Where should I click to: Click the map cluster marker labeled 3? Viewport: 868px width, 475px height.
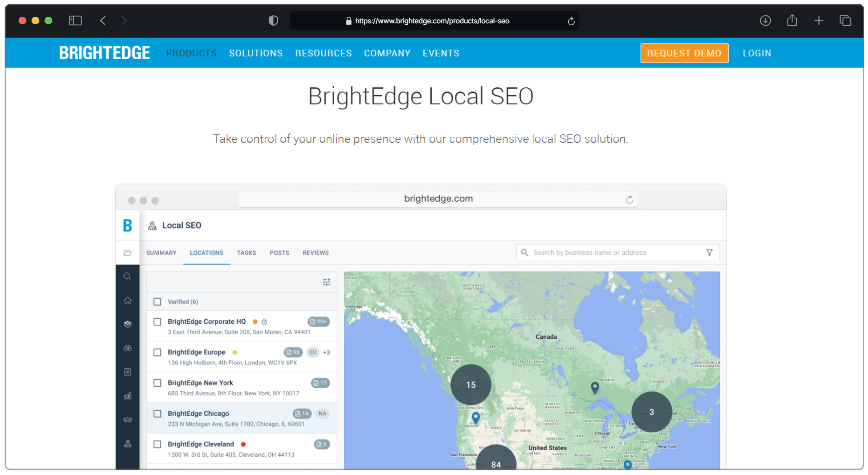coord(651,412)
